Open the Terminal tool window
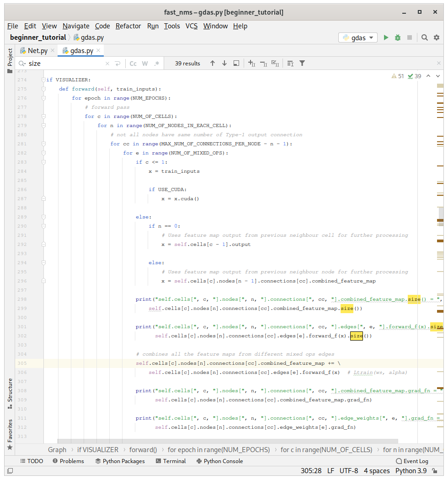Image resolution: width=448 pixels, height=480 pixels. coord(171,461)
